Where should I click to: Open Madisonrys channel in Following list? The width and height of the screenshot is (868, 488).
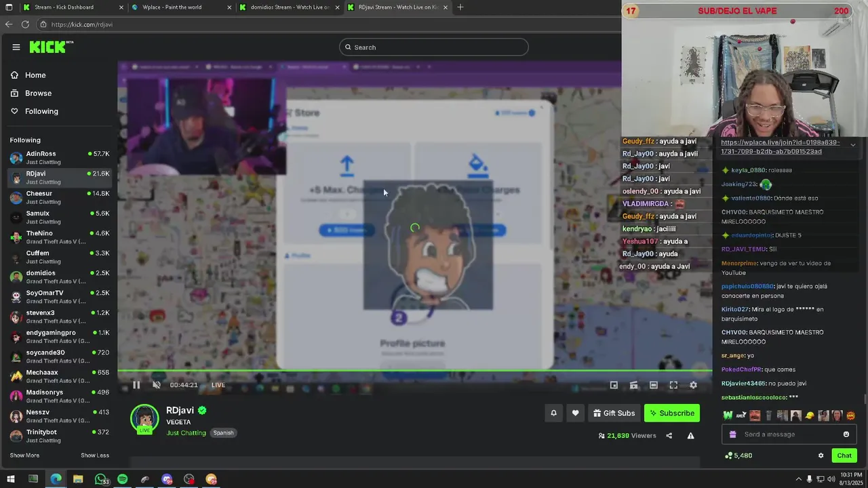60,396
